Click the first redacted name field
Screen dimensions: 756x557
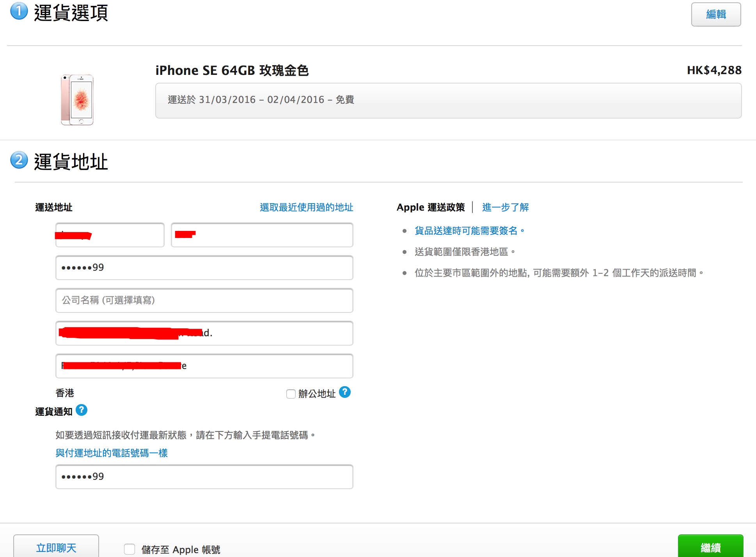pyautogui.click(x=110, y=235)
